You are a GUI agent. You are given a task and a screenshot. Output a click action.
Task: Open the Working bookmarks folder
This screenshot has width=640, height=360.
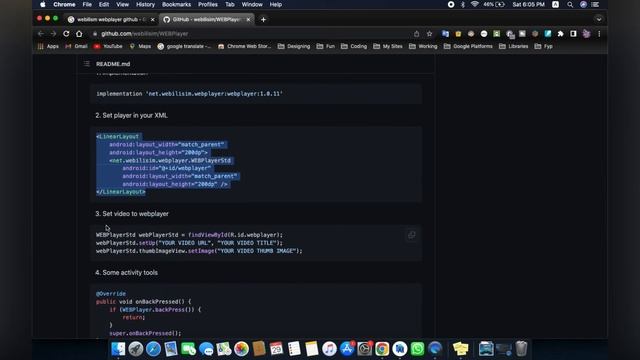(x=423, y=47)
